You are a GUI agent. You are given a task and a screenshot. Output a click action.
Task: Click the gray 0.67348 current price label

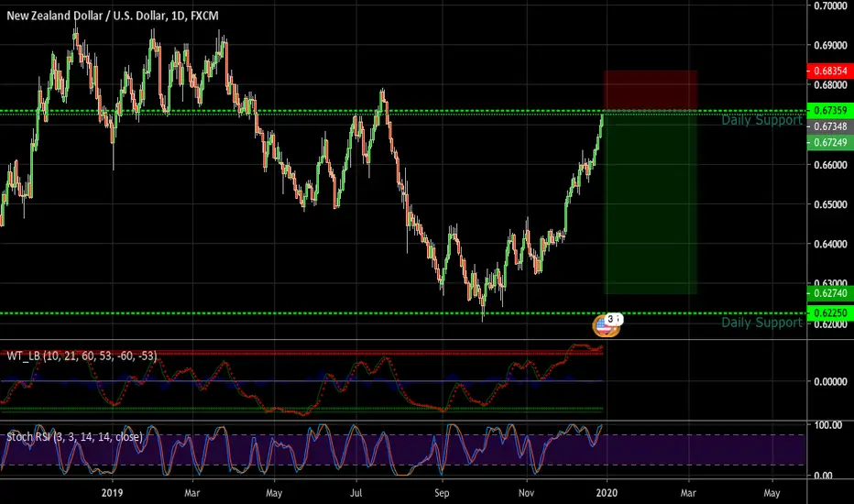pos(830,126)
